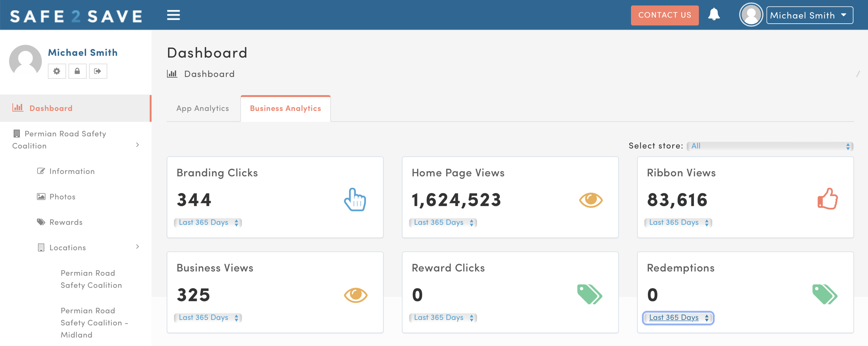Screen dimensions: 868x346
Task: Click the Safe 2 Save logo
Action: (x=76, y=16)
